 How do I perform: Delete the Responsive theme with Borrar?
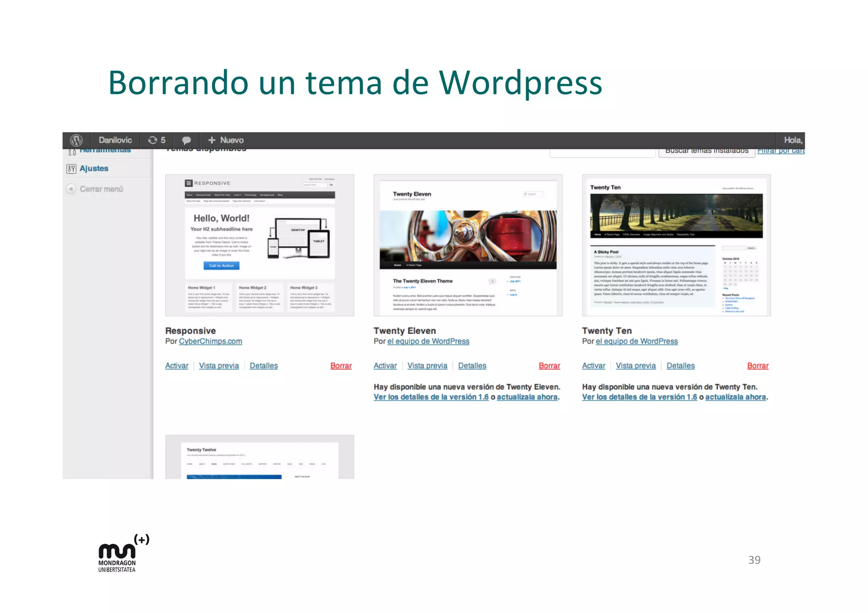[341, 366]
